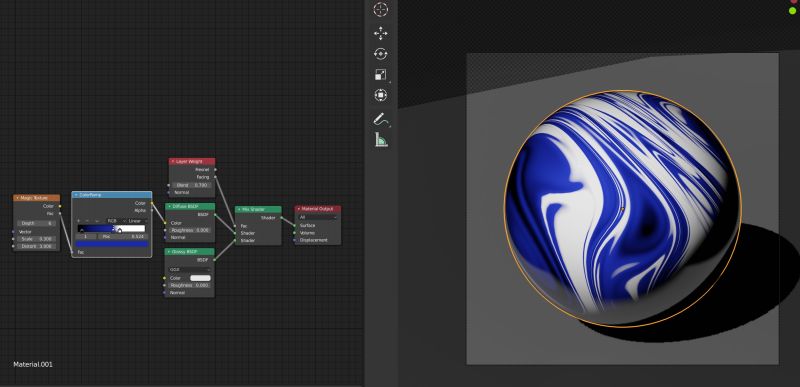Screen dimensions: 800x387
Task: Open Glossy BSDF GGX distribution dropdown
Action: (189, 269)
